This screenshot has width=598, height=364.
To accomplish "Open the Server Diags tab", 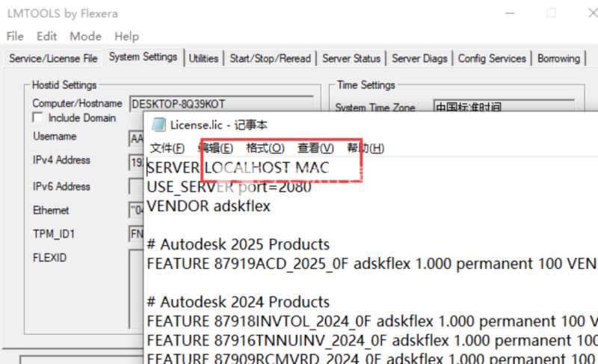I will [x=419, y=58].
